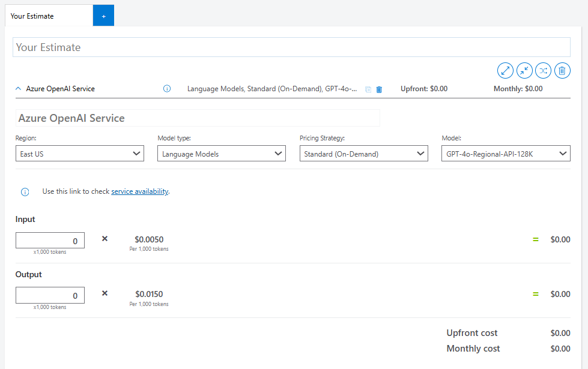Expand the estimate to full view
The image size is (588, 369).
[505, 70]
